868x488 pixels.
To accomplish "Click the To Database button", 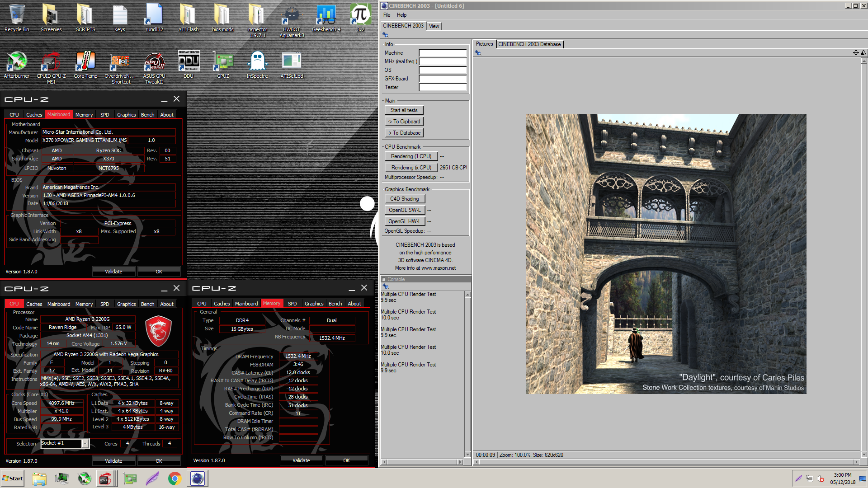I will point(404,133).
